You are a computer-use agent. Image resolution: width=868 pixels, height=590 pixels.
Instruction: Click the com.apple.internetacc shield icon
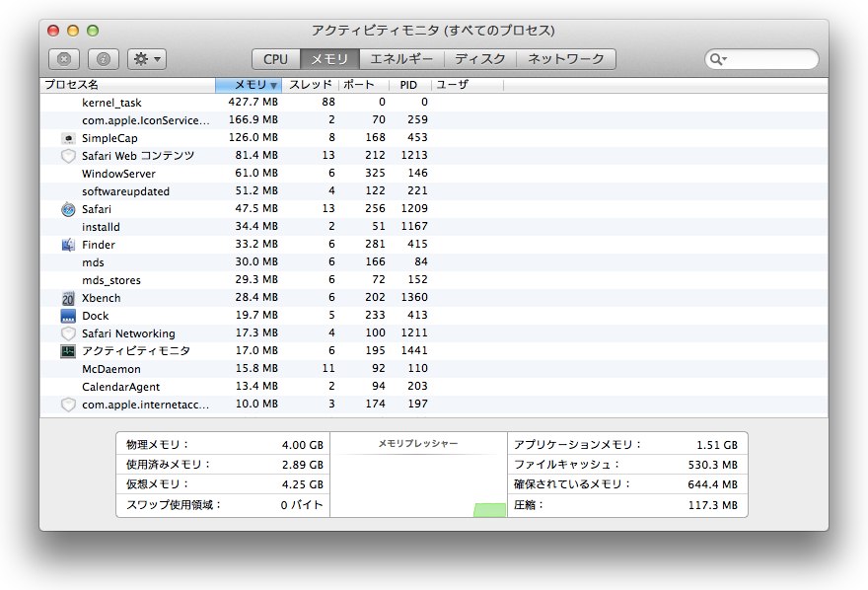coord(68,405)
